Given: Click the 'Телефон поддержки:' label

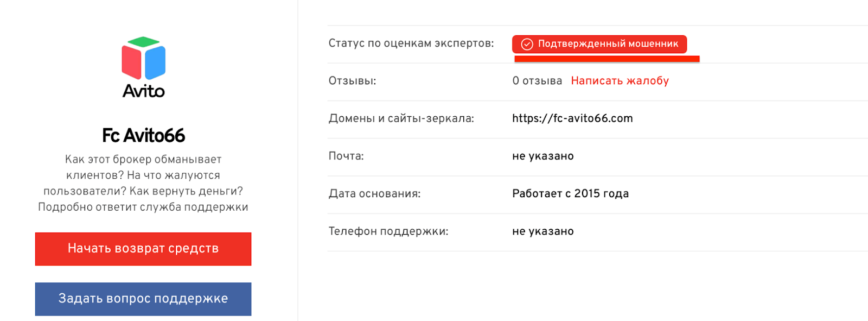Looking at the screenshot, I should tap(388, 231).
